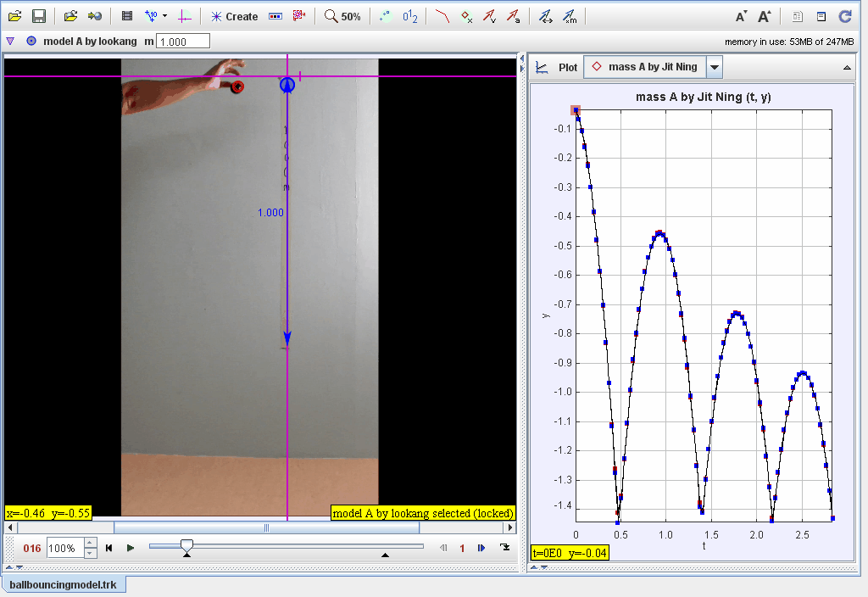
Task: Click the t=0E0 y=-0.04 plot coordinates readout
Action: click(570, 553)
